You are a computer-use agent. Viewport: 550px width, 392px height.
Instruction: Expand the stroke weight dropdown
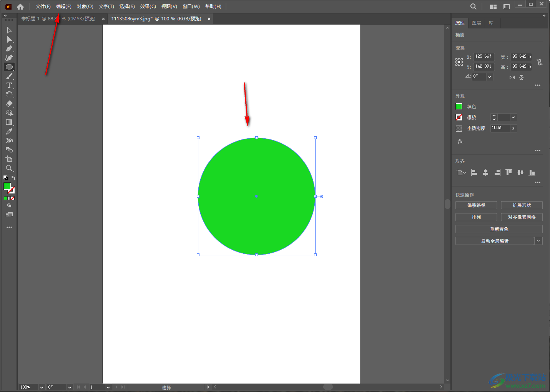click(513, 117)
